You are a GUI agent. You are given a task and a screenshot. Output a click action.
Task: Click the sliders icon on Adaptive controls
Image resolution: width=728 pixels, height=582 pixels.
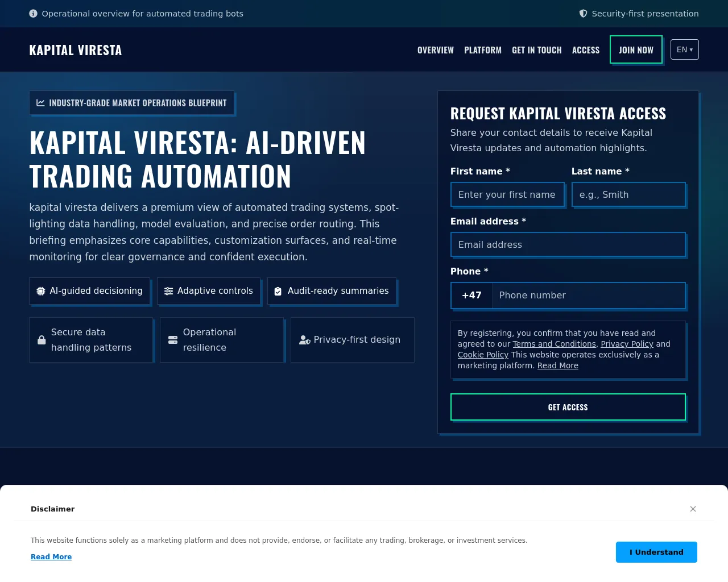[x=169, y=291]
